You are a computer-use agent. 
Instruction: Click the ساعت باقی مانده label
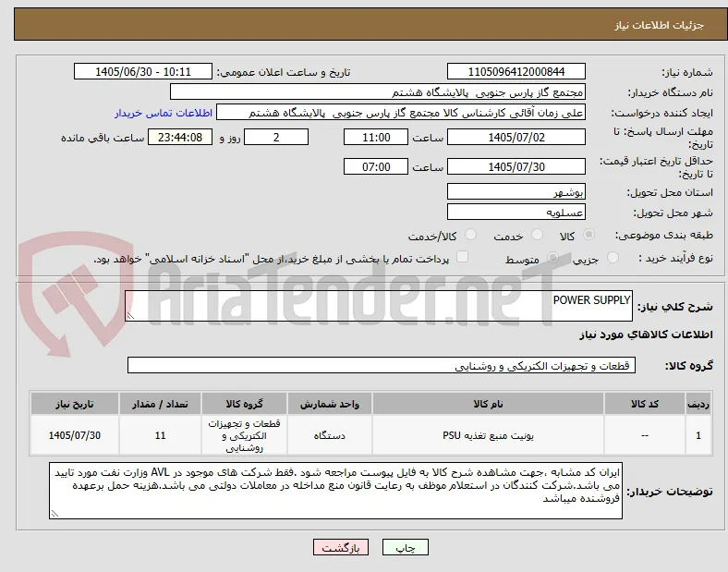pyautogui.click(x=103, y=138)
